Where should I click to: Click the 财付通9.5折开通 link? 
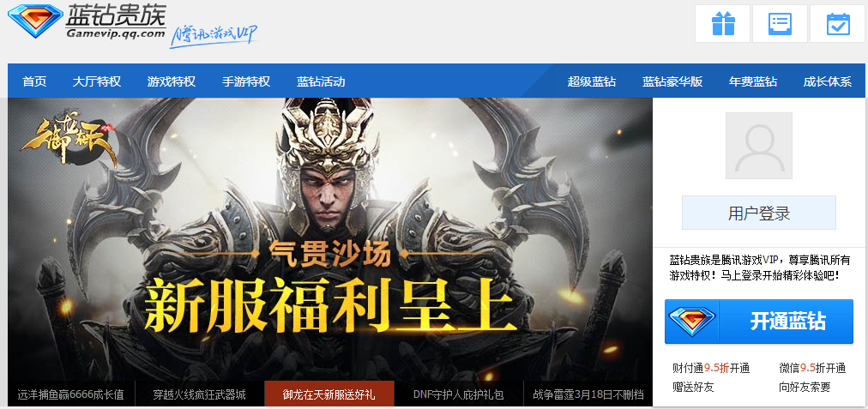point(711,368)
